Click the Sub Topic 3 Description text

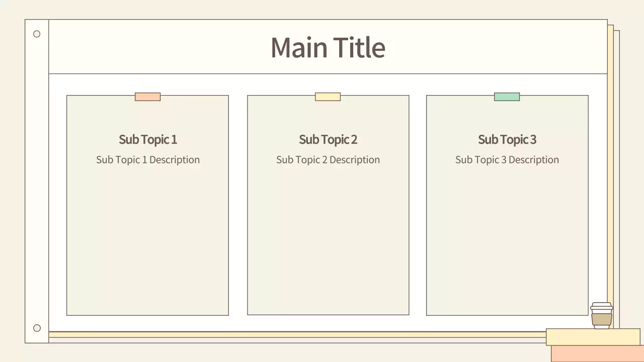pos(507,160)
